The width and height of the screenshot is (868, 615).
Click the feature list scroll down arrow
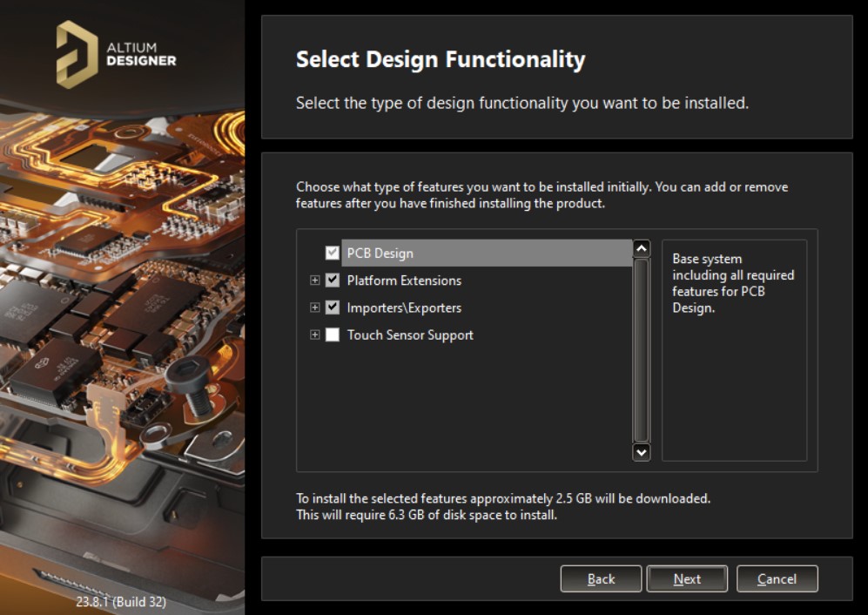642,451
